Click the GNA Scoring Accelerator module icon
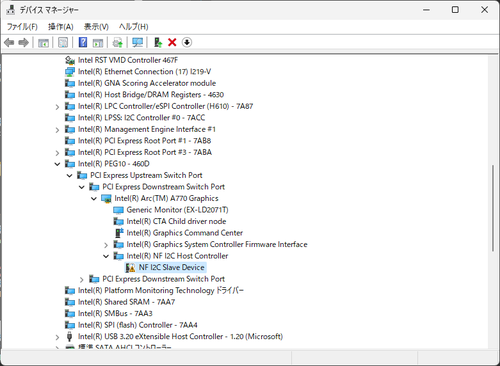 pyautogui.click(x=70, y=83)
